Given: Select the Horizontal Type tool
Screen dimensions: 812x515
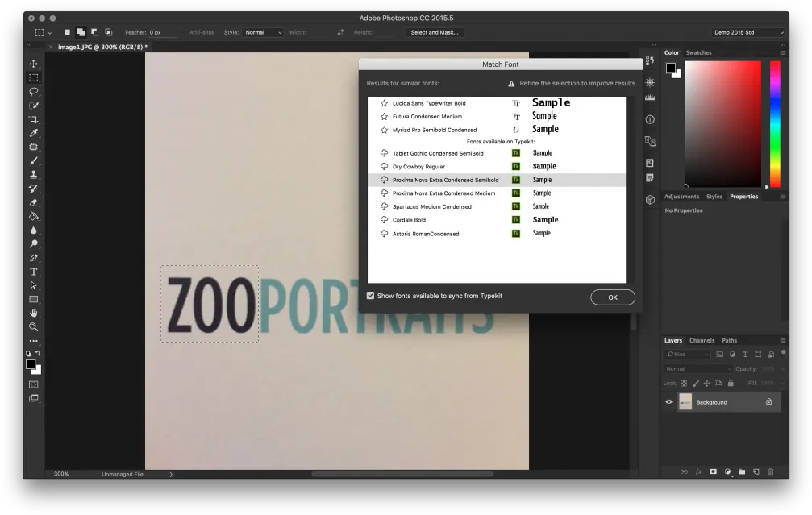Looking at the screenshot, I should 34,272.
